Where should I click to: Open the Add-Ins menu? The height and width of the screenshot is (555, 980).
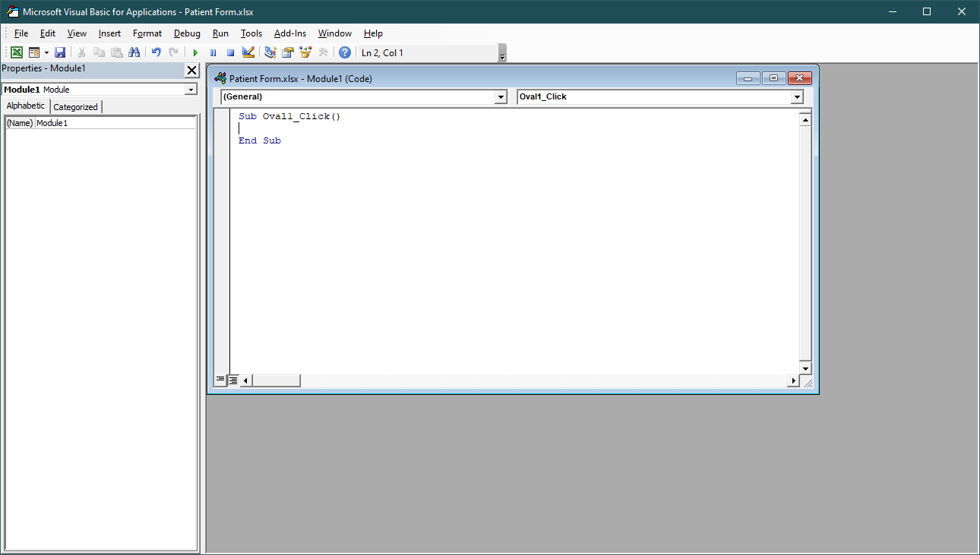click(x=290, y=33)
